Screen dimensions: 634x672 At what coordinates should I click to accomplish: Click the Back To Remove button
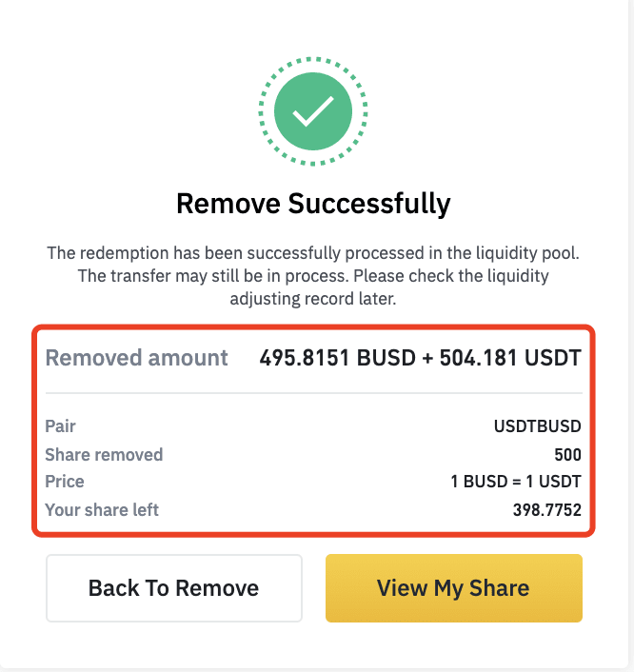[x=174, y=588]
